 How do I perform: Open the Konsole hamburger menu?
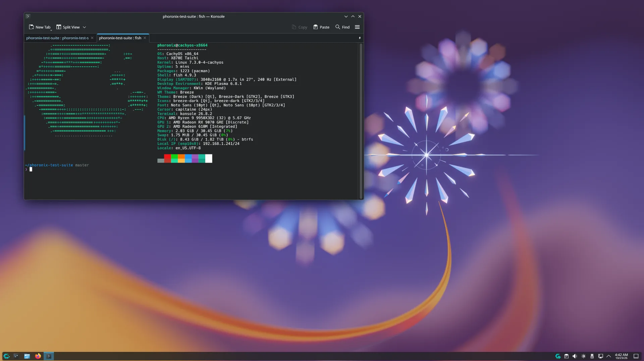(x=357, y=27)
